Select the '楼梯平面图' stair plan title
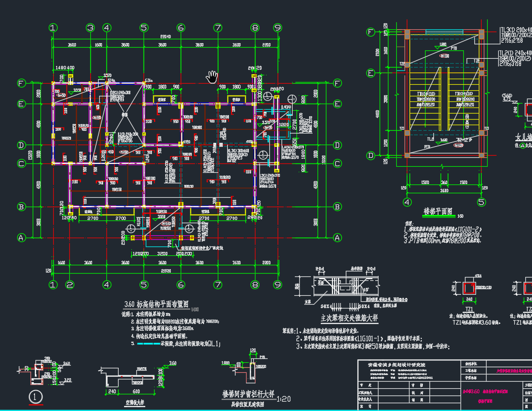The height and width of the screenshot is (411, 532). (x=438, y=212)
